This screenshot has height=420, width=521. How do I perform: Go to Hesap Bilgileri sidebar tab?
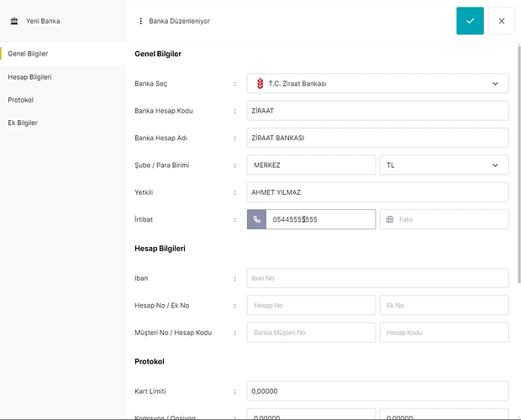(x=63, y=76)
